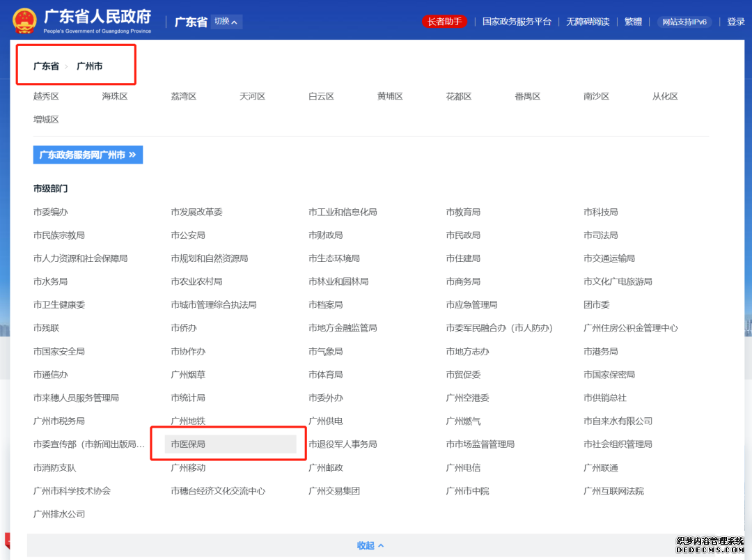Select 广州交易集团 entry
This screenshot has width=752, height=560.
334,491
